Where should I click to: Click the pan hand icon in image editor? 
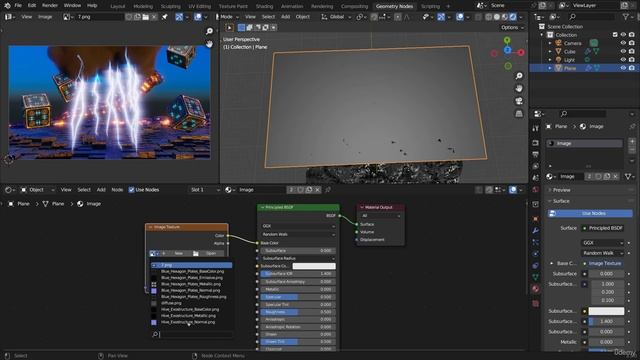coord(209,44)
